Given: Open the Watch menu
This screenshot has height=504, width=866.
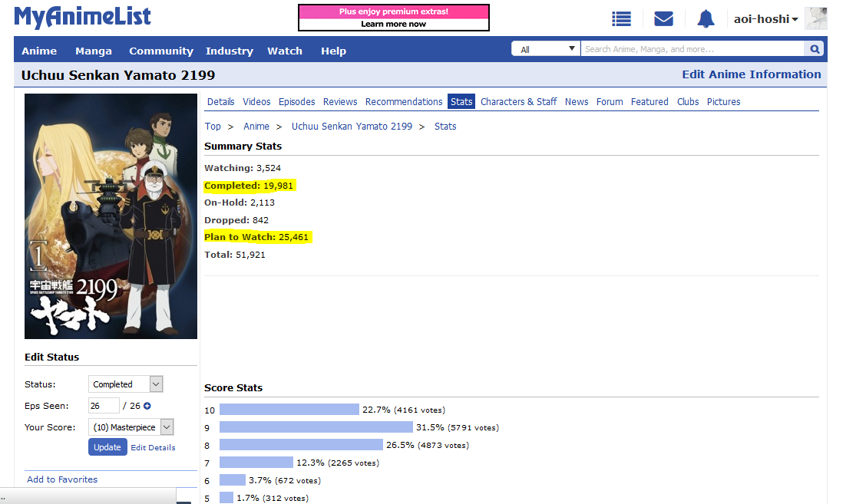Looking at the screenshot, I should point(285,51).
